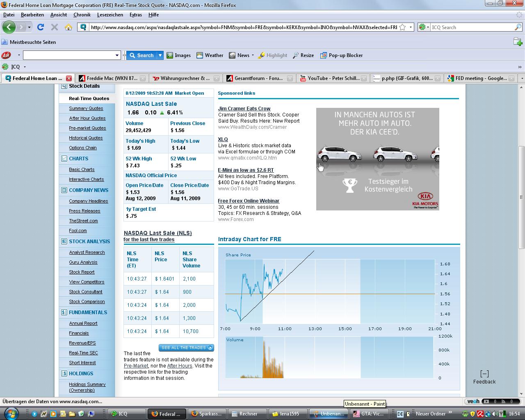Open the Short Interest link

pos(82,363)
